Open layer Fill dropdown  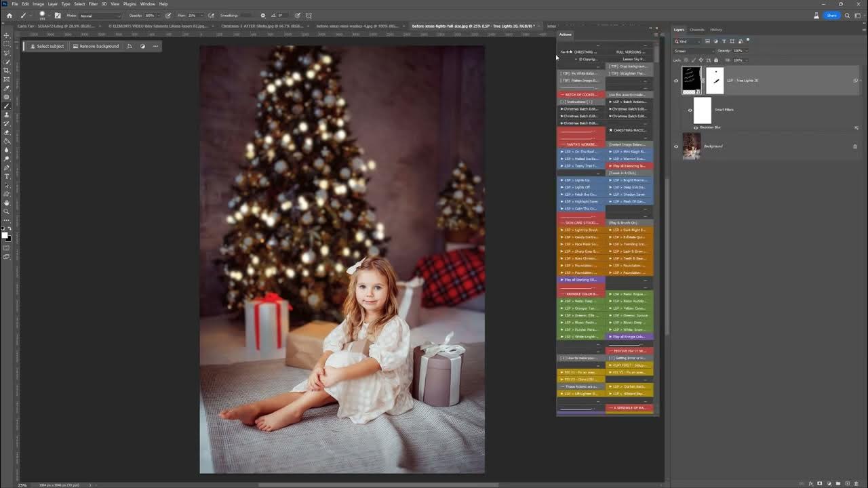point(747,60)
